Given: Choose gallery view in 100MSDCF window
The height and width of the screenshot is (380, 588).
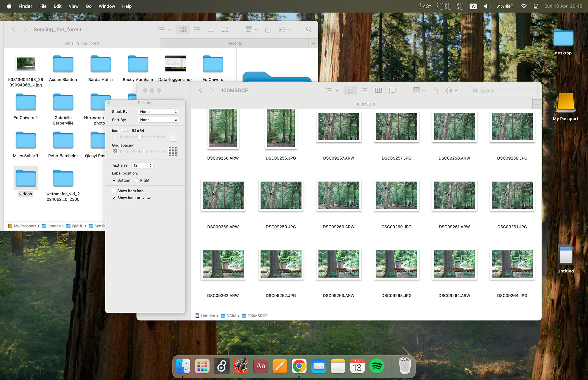Looking at the screenshot, I should [392, 91].
